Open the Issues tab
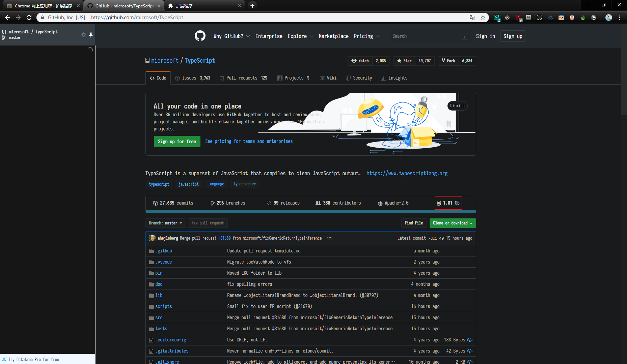 pyautogui.click(x=193, y=78)
